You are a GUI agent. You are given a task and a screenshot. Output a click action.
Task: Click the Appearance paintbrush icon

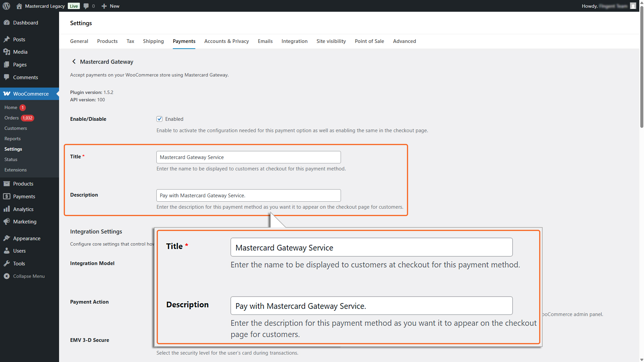pyautogui.click(x=7, y=238)
